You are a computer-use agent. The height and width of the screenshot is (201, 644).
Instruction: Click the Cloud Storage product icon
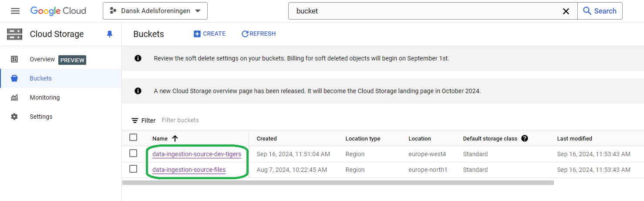point(14,34)
